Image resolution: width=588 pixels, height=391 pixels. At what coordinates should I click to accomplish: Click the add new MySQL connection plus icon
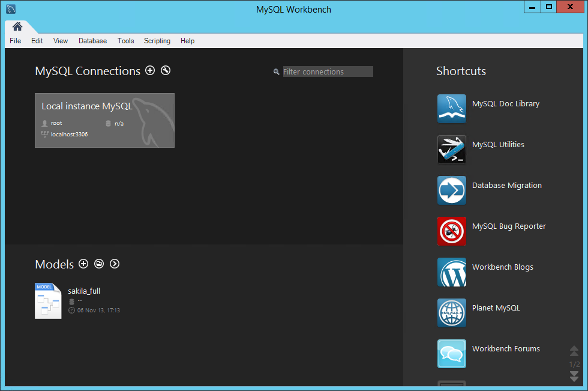(x=150, y=71)
